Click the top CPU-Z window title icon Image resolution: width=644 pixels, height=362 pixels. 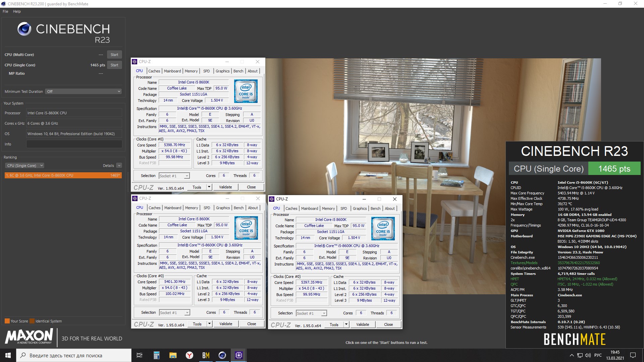pyautogui.click(x=135, y=62)
